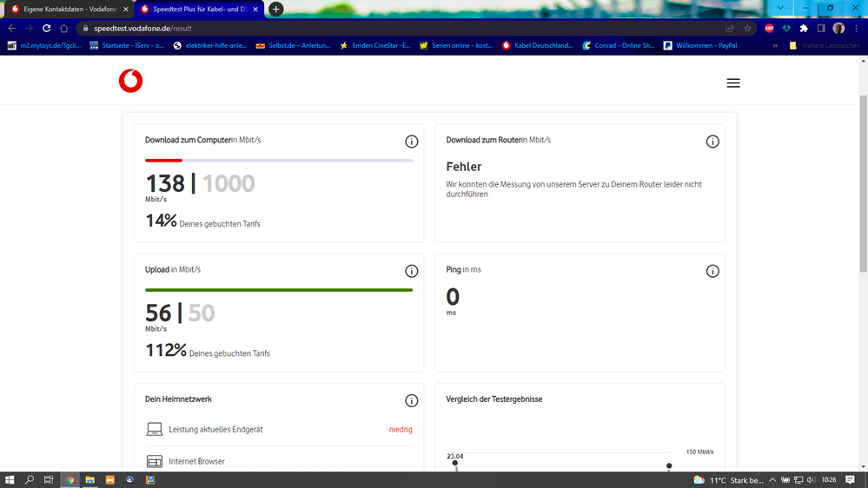Open m2.mytoys.de bookmark
868x488 pixels.
[x=43, y=46]
